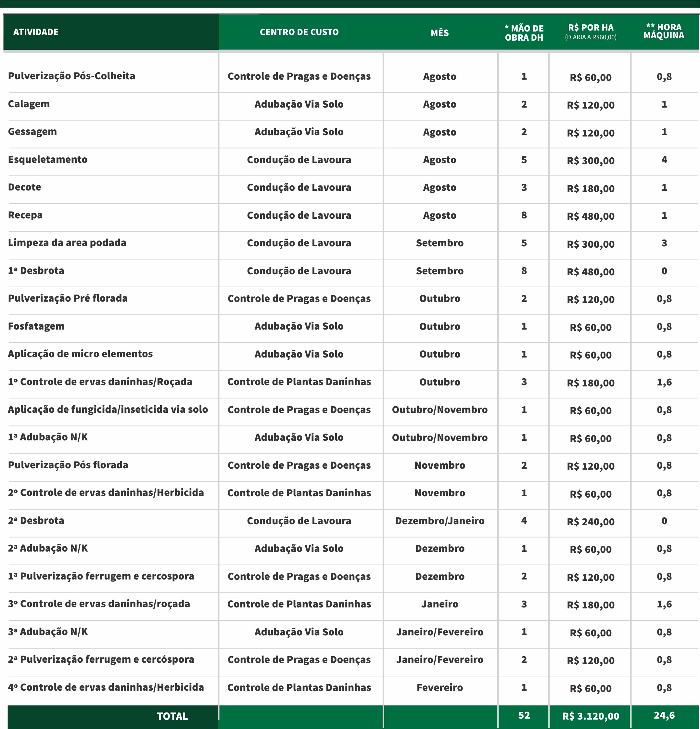
Task: Click the CENTRO DE CUSTO column header
Action: tap(299, 33)
